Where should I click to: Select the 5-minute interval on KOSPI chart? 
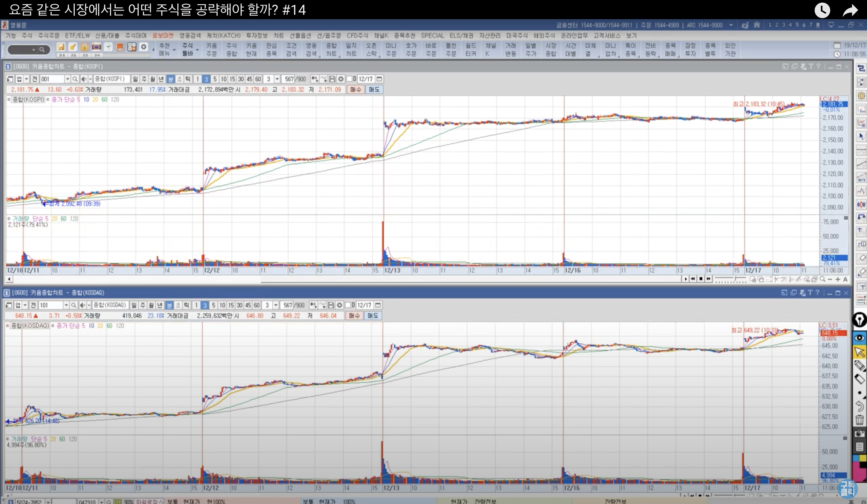click(215, 79)
